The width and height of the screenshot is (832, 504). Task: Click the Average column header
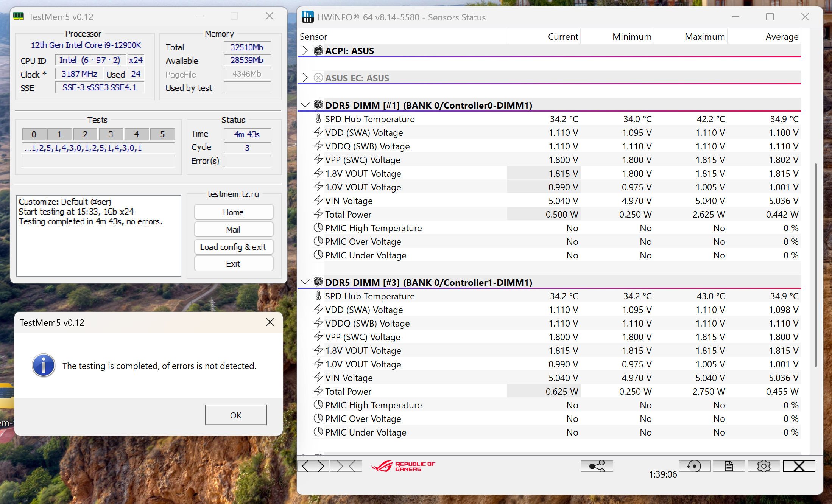[781, 37]
